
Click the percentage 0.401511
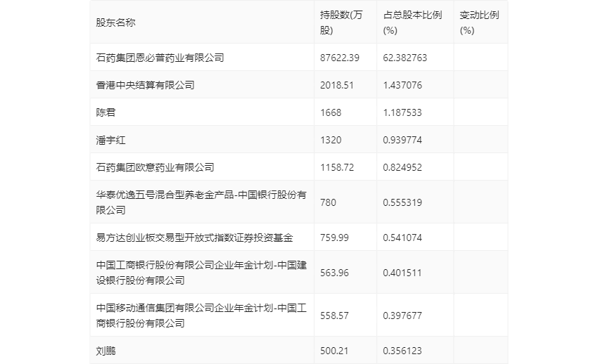click(x=402, y=273)
